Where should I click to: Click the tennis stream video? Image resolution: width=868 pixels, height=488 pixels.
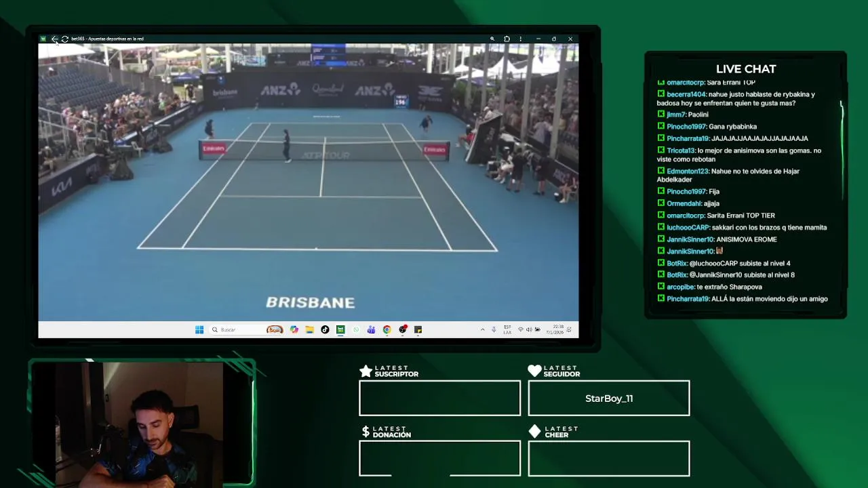coord(309,182)
